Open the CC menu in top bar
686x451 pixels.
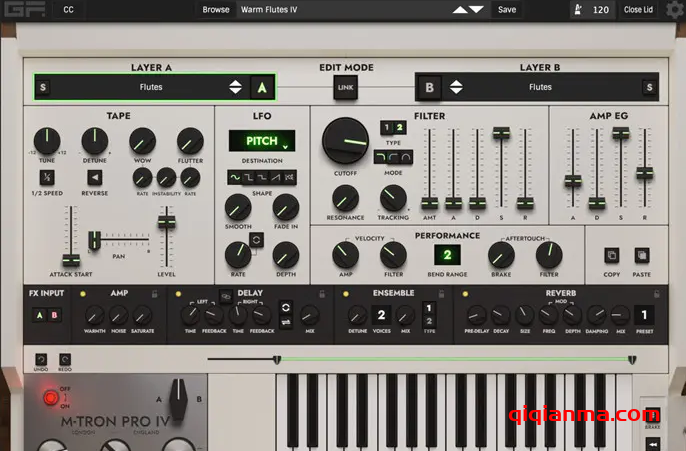tap(68, 9)
